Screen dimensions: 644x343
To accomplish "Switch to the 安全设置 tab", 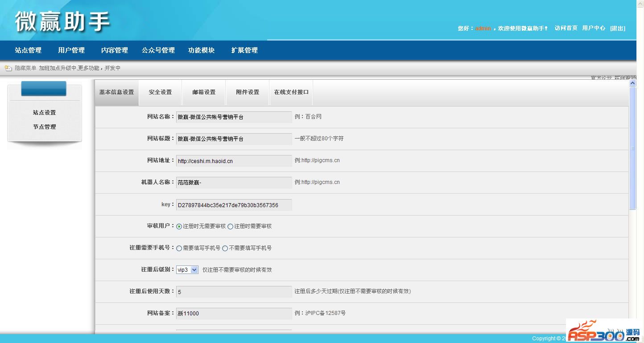I will (x=160, y=92).
